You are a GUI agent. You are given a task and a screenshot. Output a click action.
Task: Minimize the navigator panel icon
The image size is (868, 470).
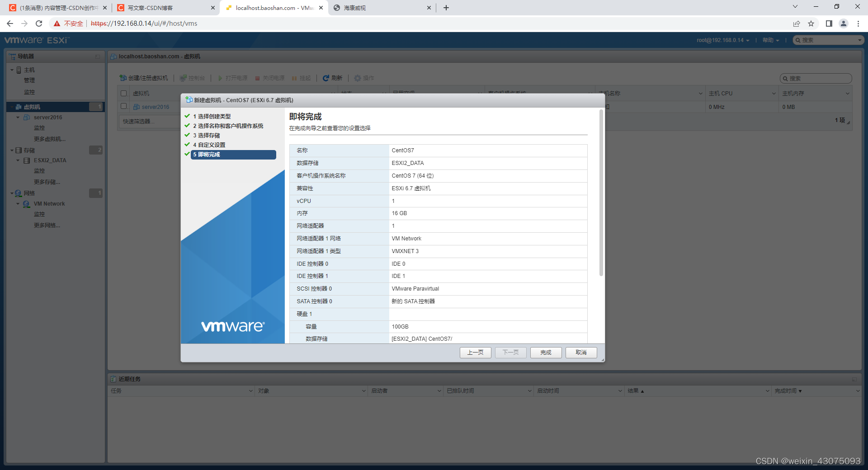coord(98,56)
